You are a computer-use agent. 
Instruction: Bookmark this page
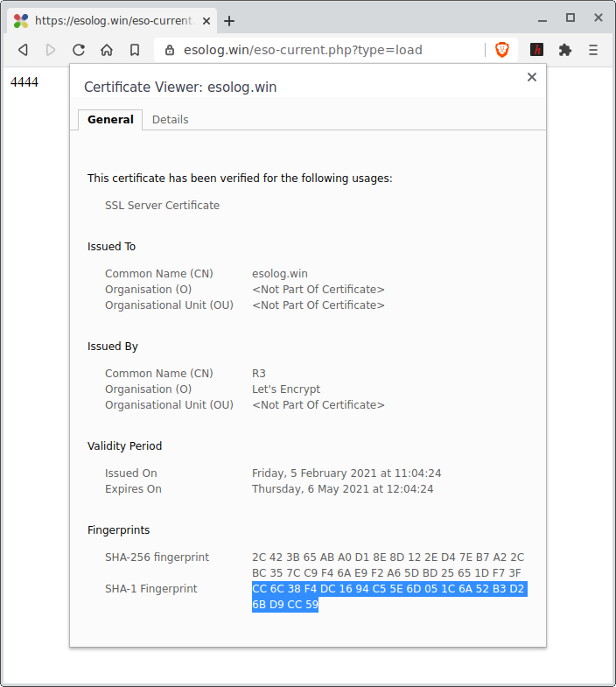pos(135,50)
